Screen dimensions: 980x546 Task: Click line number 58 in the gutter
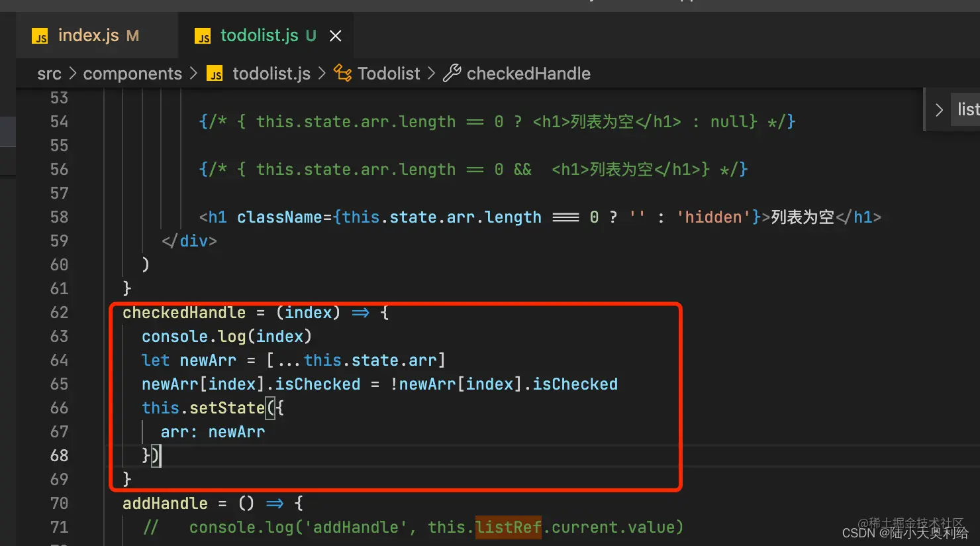(59, 217)
